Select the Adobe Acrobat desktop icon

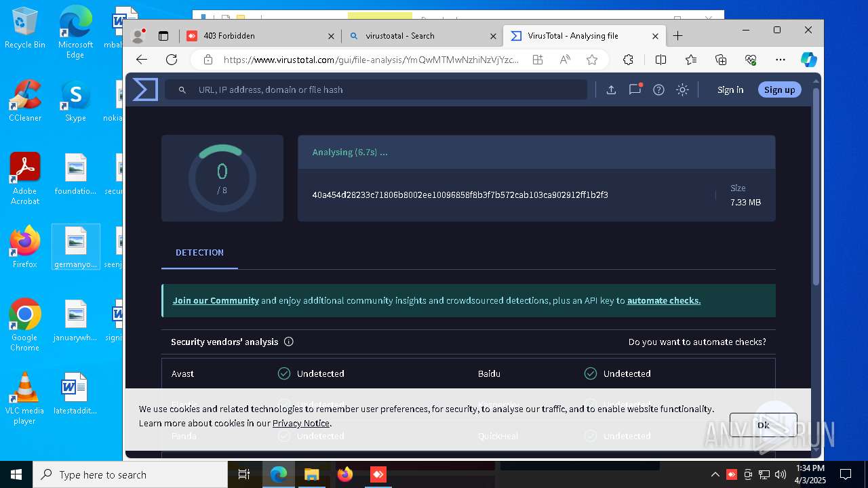[25, 179]
